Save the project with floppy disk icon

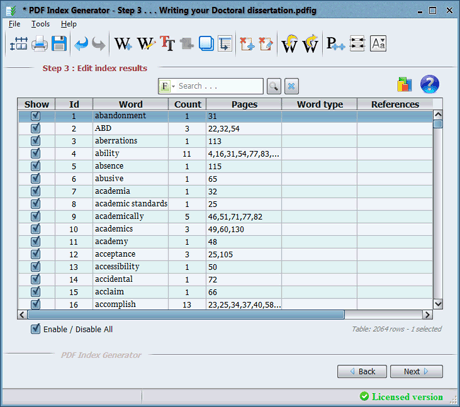59,44
